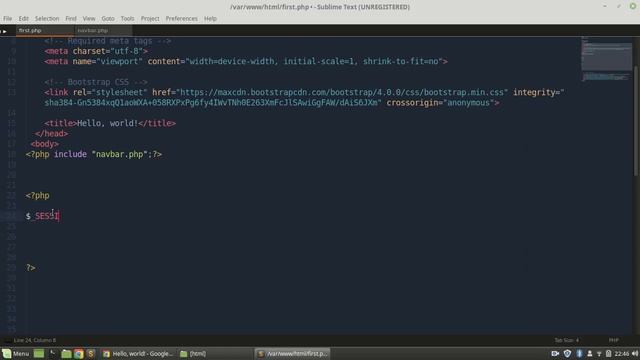Open the Edit menu
This screenshot has height=360, width=640.
(23, 18)
